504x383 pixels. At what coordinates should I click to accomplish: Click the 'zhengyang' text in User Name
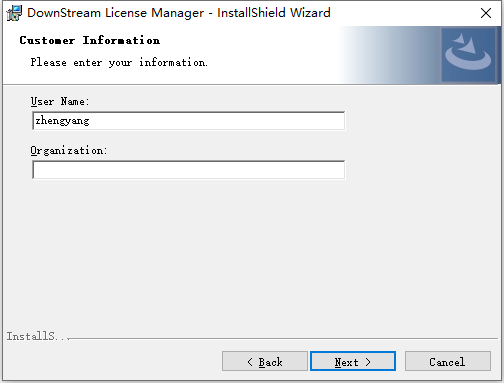coord(62,121)
